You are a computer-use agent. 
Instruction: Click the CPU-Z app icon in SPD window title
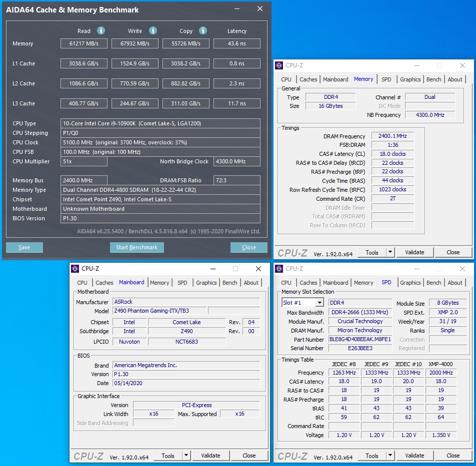[279, 269]
